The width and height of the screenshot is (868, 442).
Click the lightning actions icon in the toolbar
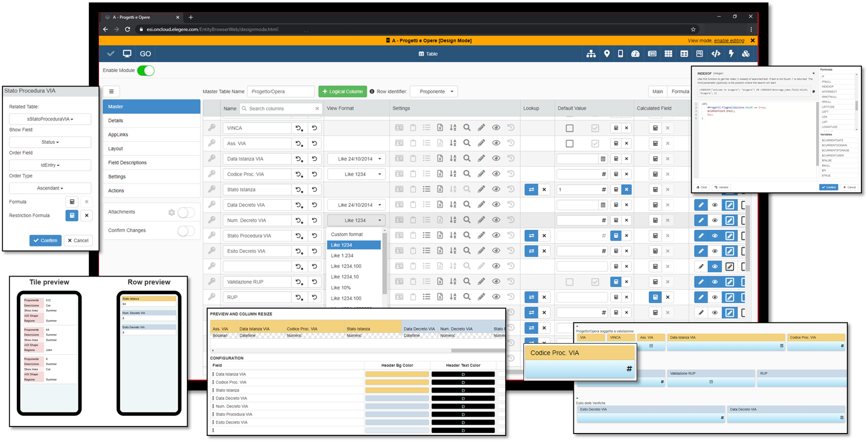point(731,54)
